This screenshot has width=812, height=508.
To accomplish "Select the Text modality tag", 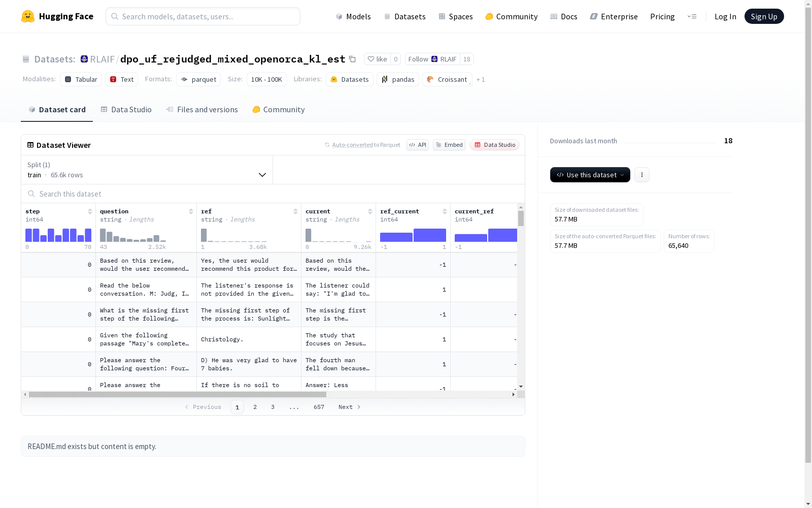I will point(121,79).
